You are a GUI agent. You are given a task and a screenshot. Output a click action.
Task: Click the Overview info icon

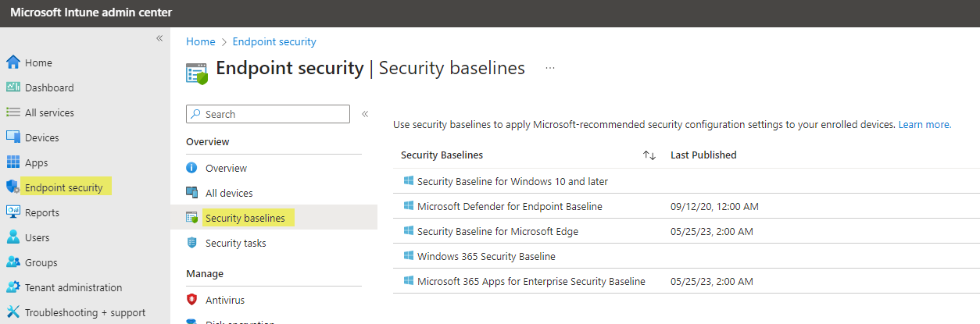point(192,168)
